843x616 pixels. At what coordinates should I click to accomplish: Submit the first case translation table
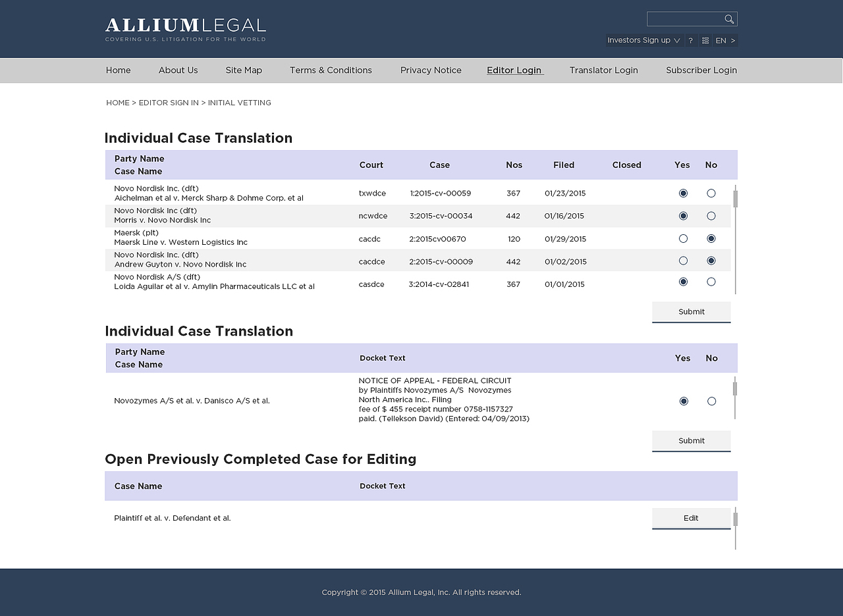(x=692, y=312)
